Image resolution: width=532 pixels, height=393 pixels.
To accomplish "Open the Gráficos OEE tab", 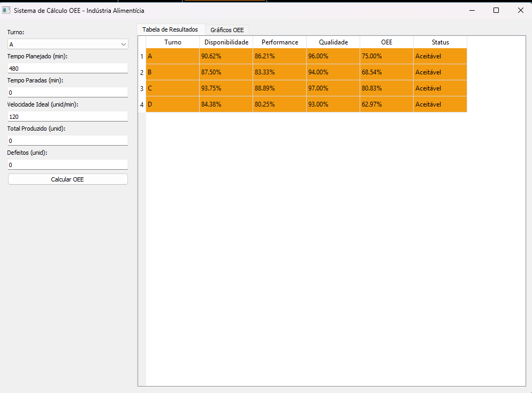I will click(227, 30).
